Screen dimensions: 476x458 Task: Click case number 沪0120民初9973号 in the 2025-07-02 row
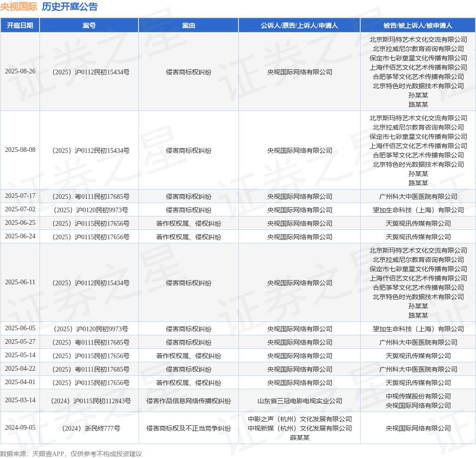tap(91, 210)
